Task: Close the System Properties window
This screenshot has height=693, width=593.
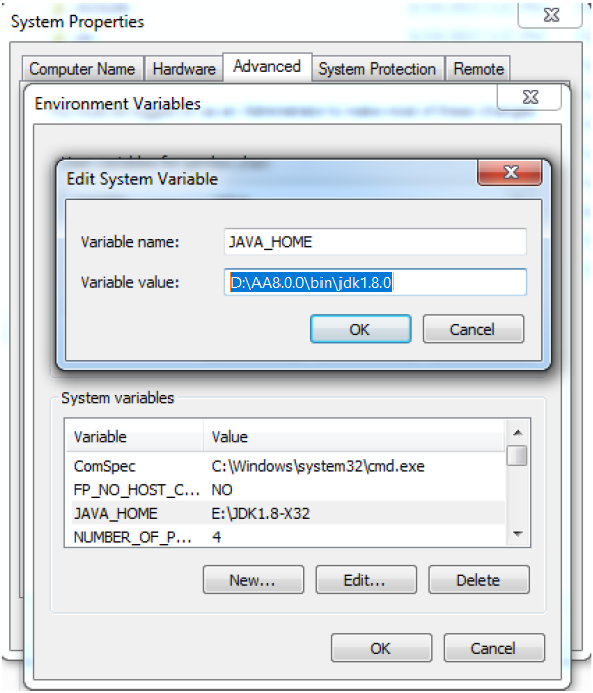Action: coord(551,15)
